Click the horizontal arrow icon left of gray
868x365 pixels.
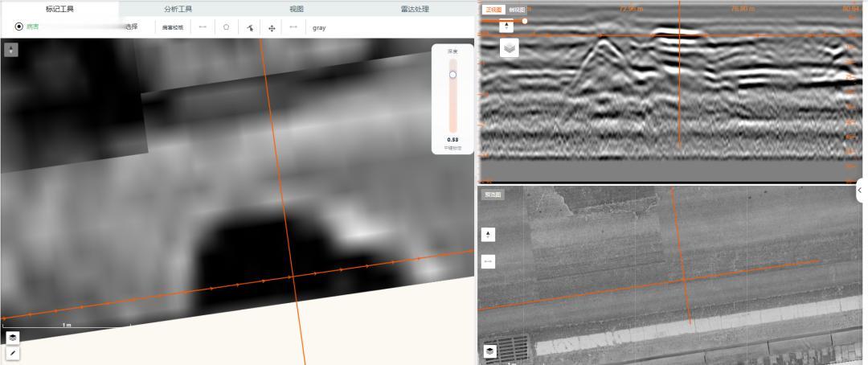coord(293,27)
